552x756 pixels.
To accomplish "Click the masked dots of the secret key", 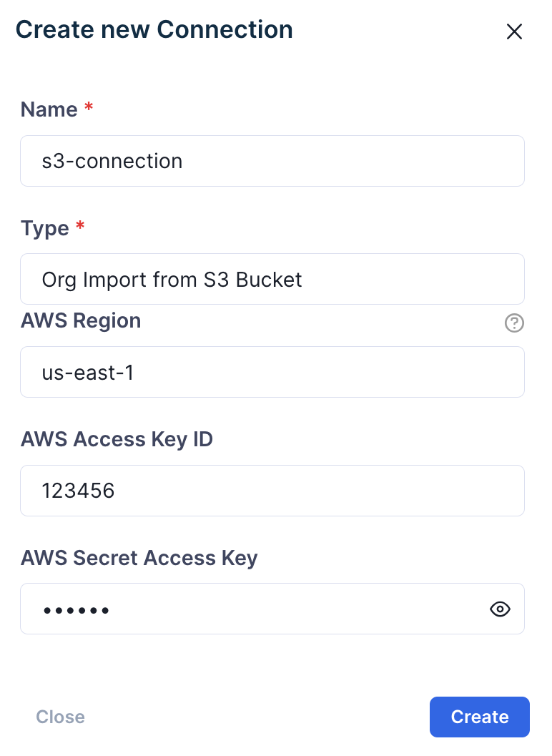I will coord(76,610).
